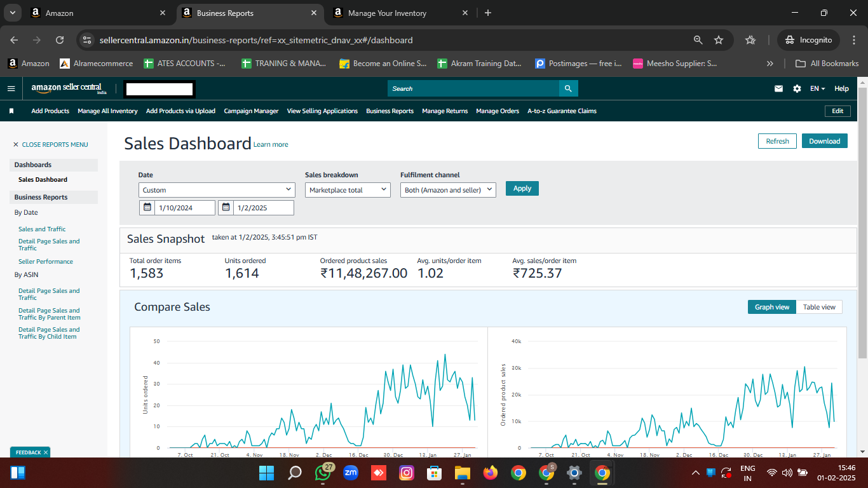Open Windows taskbar search icon
Screen dimensions: 868x488
[x=295, y=473]
